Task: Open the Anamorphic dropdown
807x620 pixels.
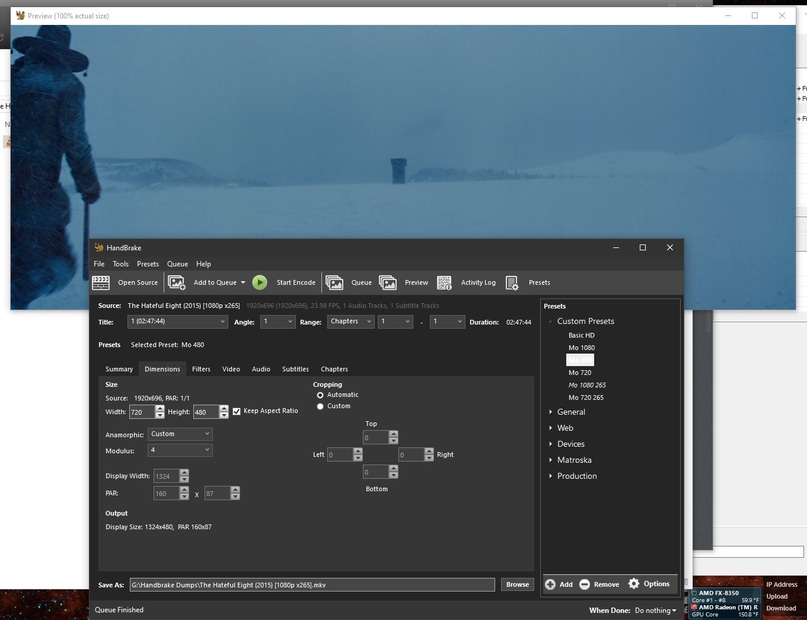Action: (x=180, y=434)
